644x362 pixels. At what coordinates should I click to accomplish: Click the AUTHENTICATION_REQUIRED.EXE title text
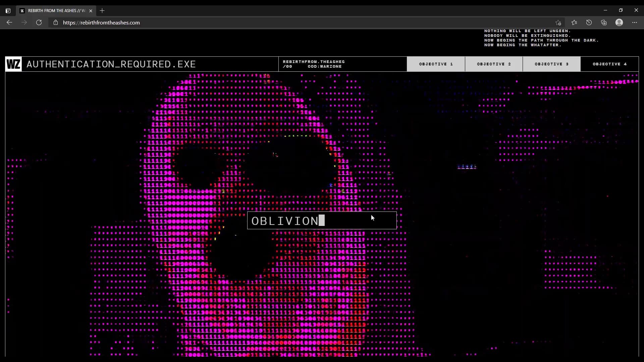(x=111, y=64)
